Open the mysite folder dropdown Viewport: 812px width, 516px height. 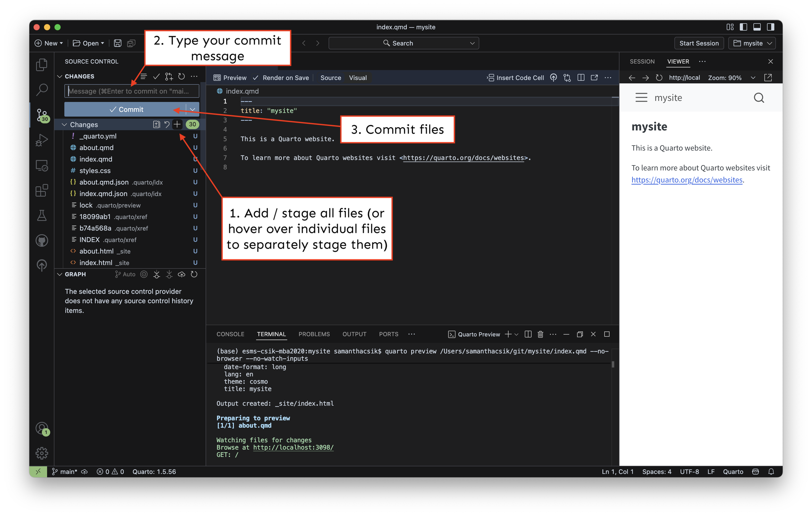[752, 43]
